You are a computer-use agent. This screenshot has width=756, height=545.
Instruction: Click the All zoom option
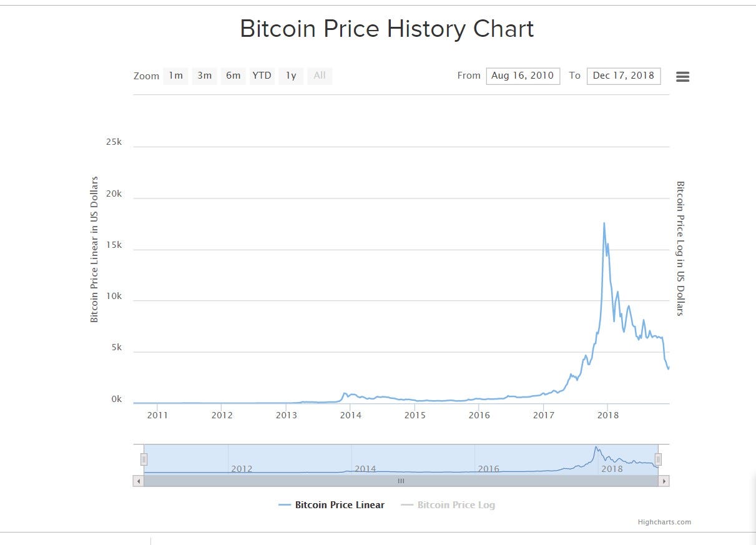click(320, 76)
